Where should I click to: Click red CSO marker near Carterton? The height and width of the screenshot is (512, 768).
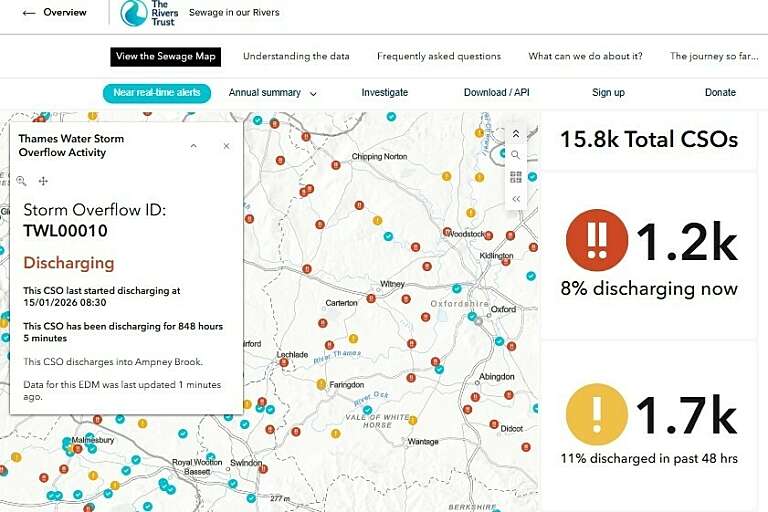[x=322, y=323]
